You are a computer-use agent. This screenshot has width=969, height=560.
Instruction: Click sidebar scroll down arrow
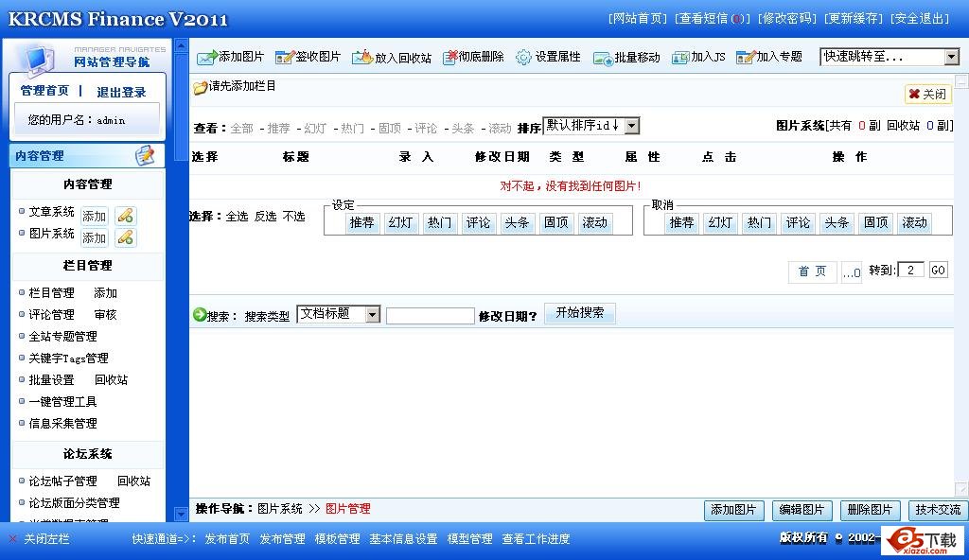click(181, 514)
